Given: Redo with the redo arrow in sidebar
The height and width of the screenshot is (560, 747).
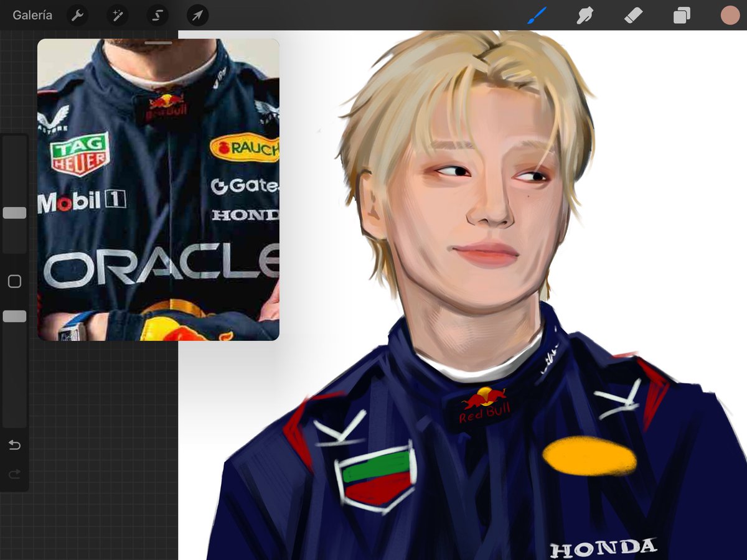Looking at the screenshot, I should pyautogui.click(x=14, y=474).
